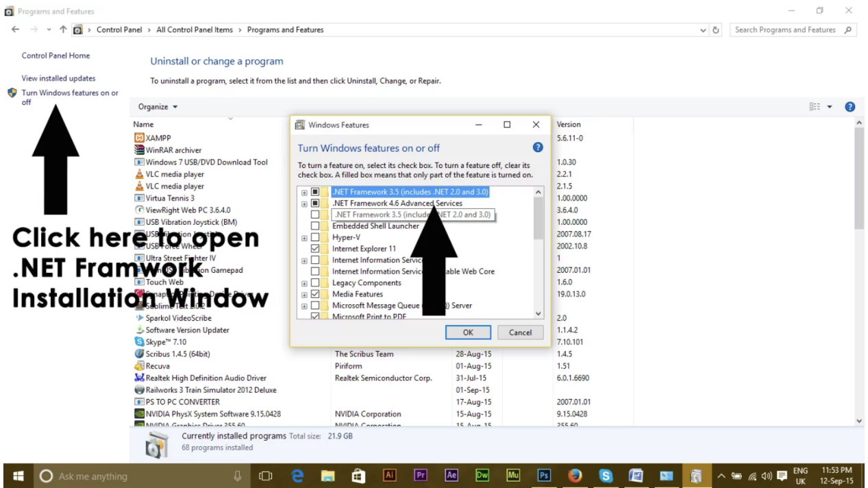Viewport: 868px width, 488px height.
Task: Expand the Media Features node
Action: pyautogui.click(x=303, y=294)
